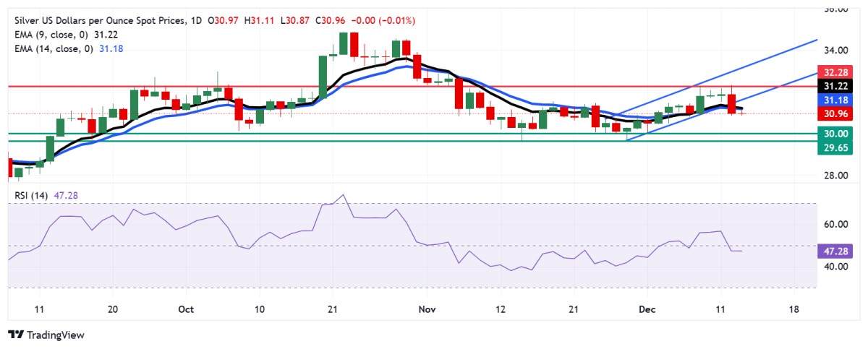Click the TradingView logo
Image resolution: width=868 pixels, height=349 pixels.
[x=46, y=335]
